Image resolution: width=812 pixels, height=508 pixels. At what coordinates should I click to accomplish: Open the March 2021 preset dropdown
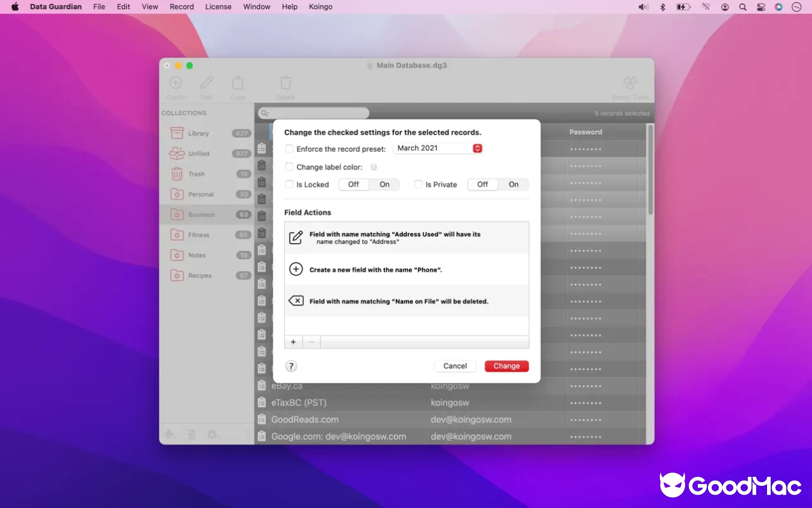(x=438, y=148)
